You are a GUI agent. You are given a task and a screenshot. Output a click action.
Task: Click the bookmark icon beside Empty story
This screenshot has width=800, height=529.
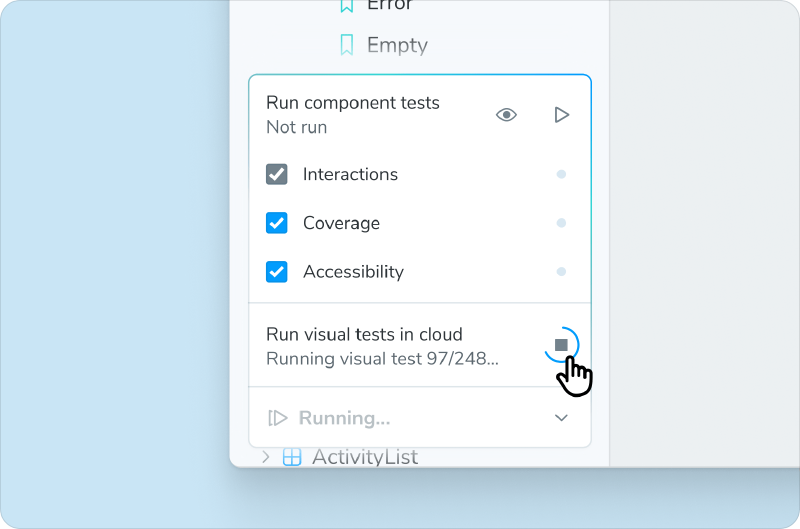[x=347, y=45]
